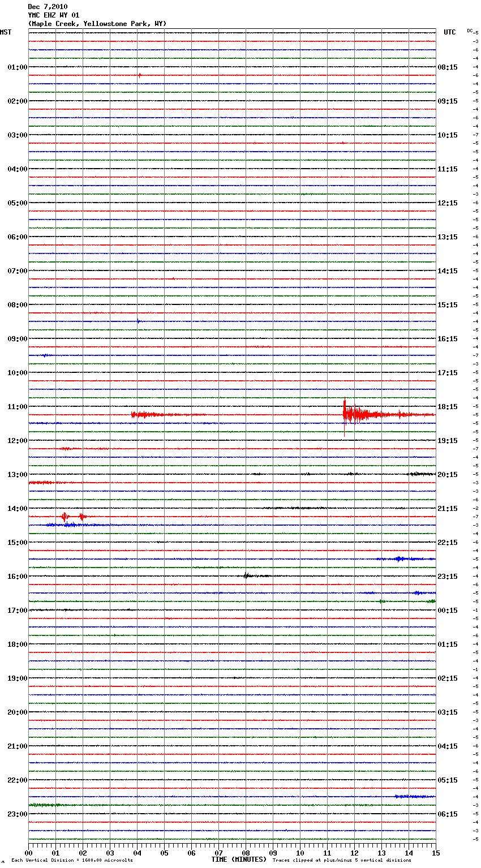Select the '13:00' MST time label
Viewport: 481px width, 868px height.
(x=18, y=475)
